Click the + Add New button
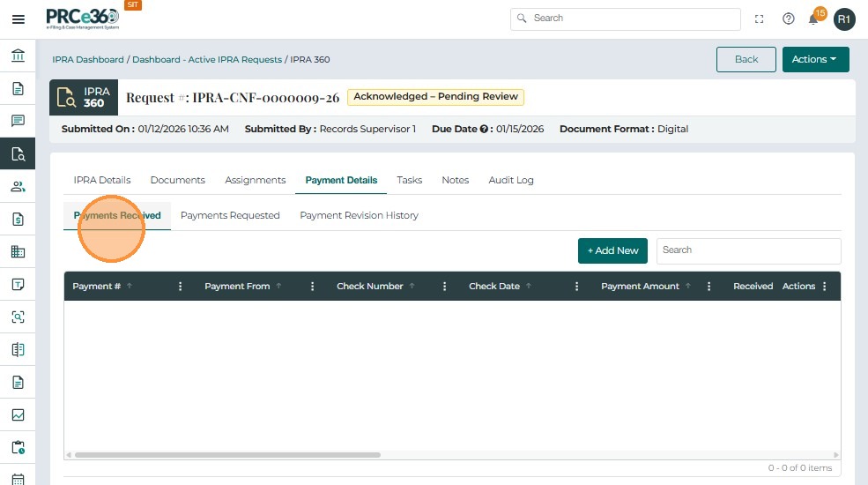 coord(612,250)
